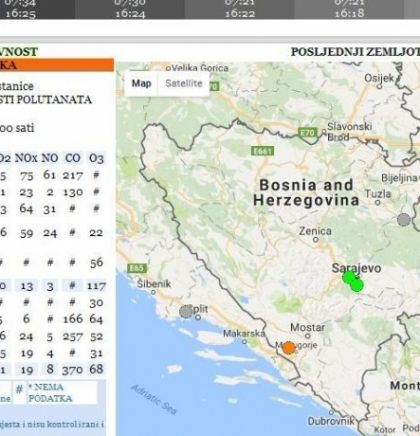Click the CO column header
The width and height of the screenshot is (420, 436).
tap(73, 158)
